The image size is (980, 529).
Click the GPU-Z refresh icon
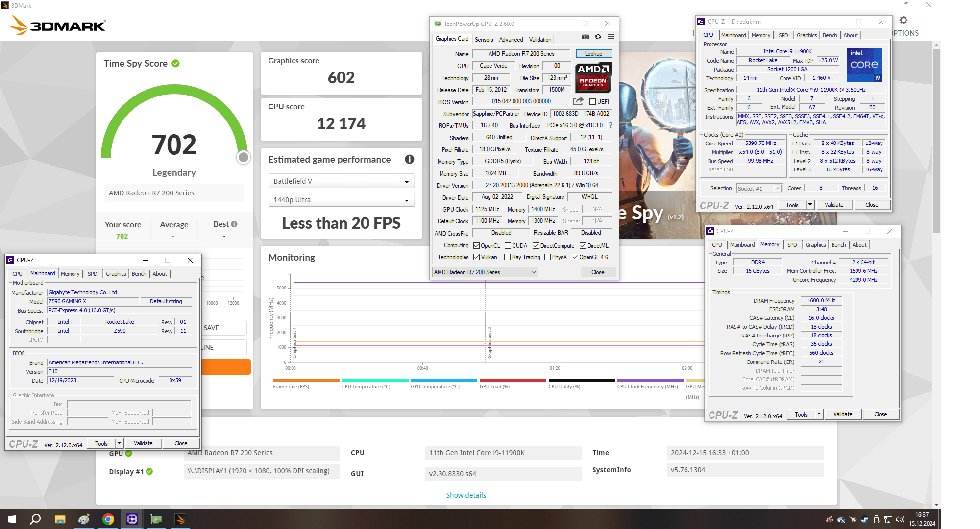[x=598, y=37]
